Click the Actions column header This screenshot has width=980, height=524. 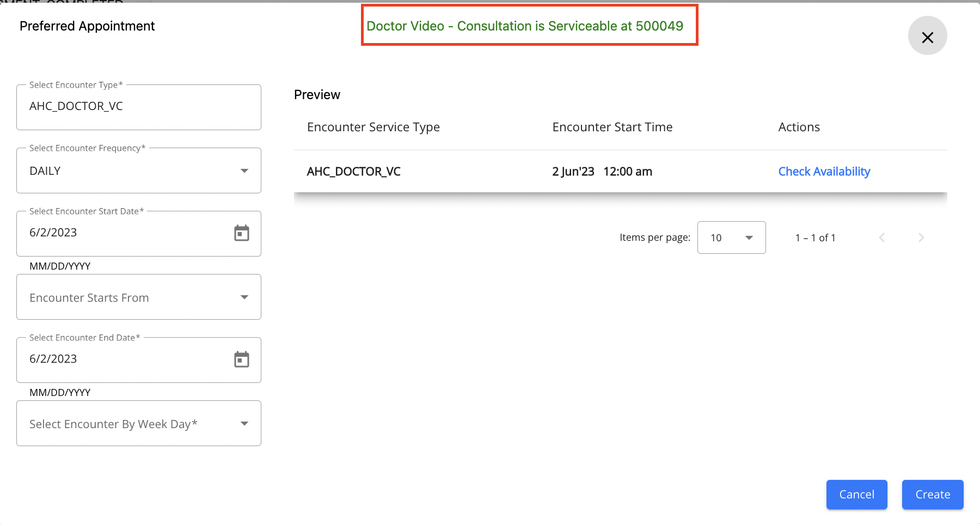[x=799, y=127]
